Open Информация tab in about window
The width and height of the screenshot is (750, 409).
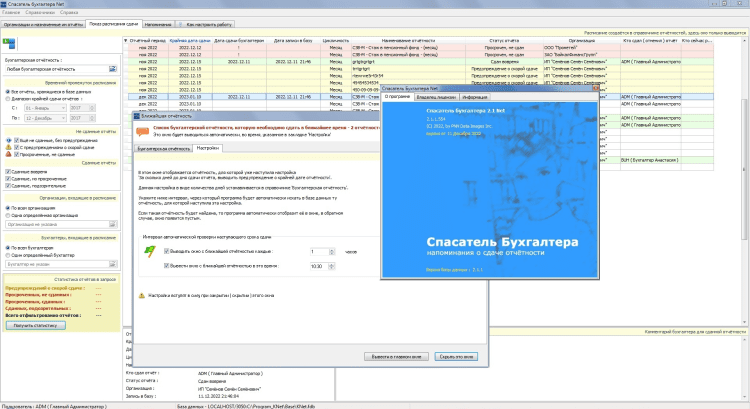click(474, 97)
